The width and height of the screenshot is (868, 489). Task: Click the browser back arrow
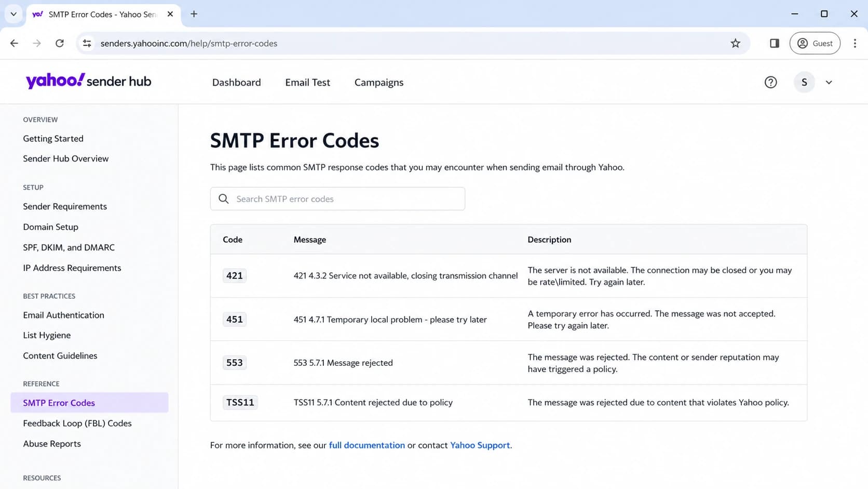14,43
